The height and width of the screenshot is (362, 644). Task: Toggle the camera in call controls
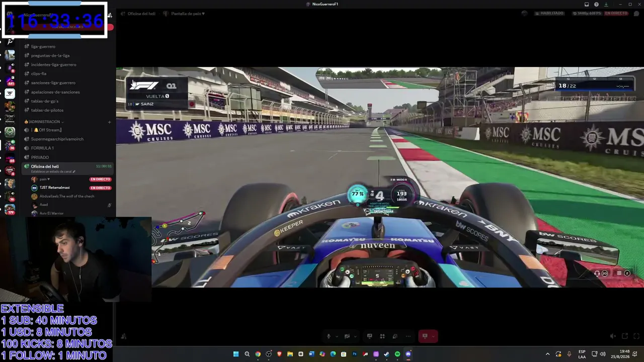tap(347, 336)
